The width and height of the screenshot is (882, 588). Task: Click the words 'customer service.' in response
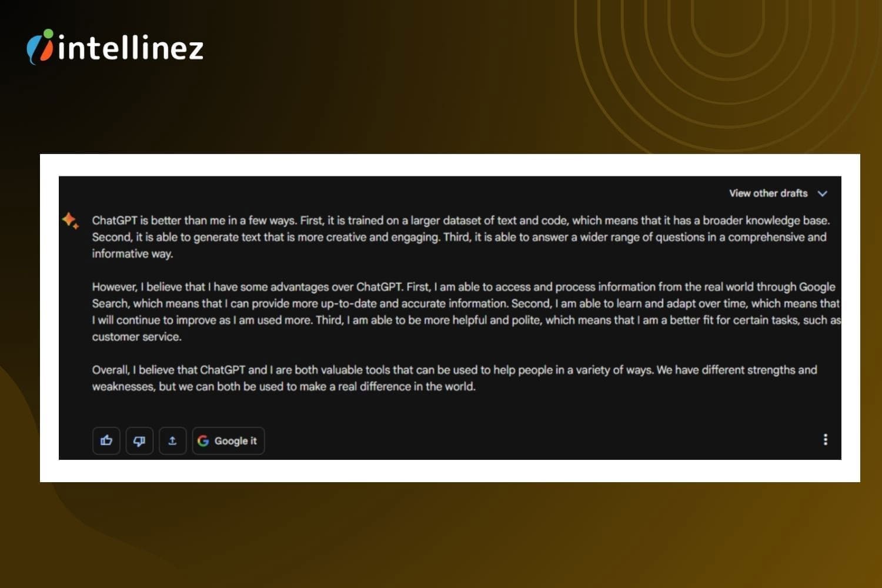136,337
